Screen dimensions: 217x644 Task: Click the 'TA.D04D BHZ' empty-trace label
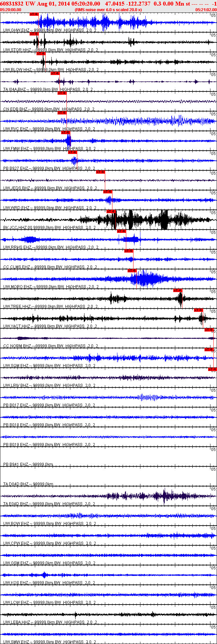[x=16, y=484]
